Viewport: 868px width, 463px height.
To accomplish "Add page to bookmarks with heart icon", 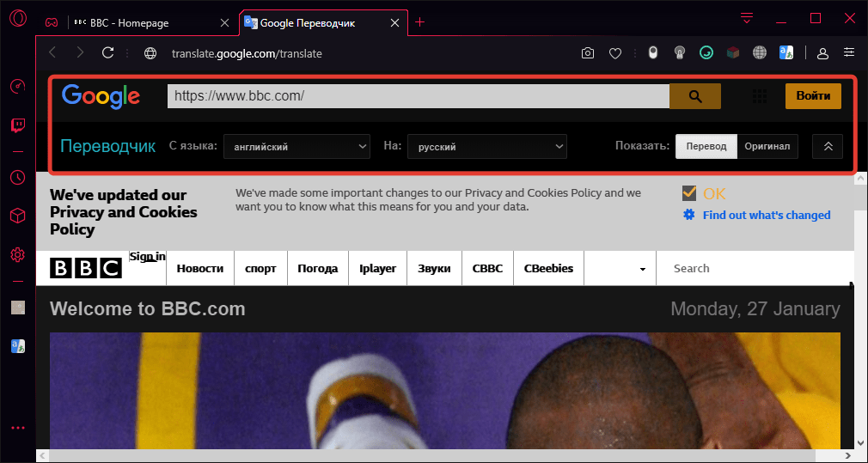I will (615, 53).
